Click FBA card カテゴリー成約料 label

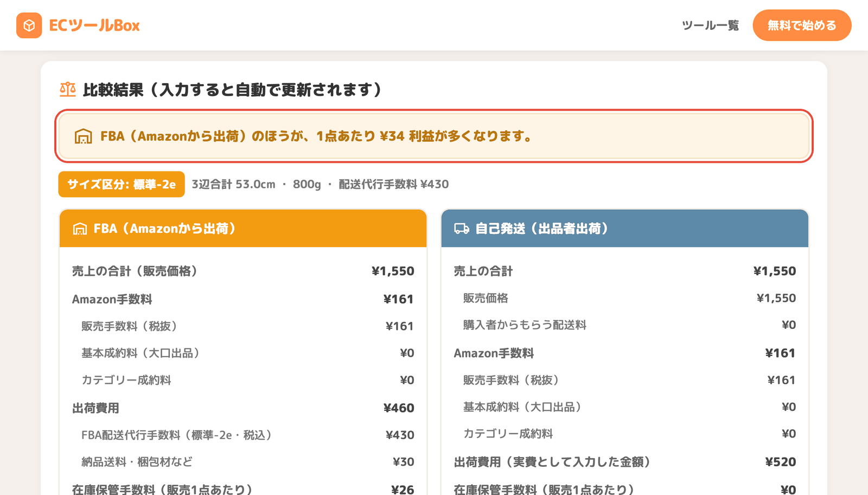click(x=126, y=380)
